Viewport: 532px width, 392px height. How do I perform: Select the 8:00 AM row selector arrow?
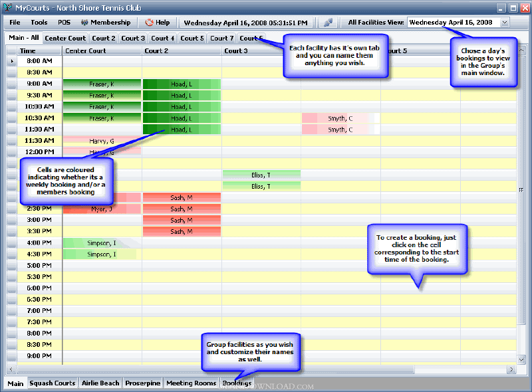12,61
